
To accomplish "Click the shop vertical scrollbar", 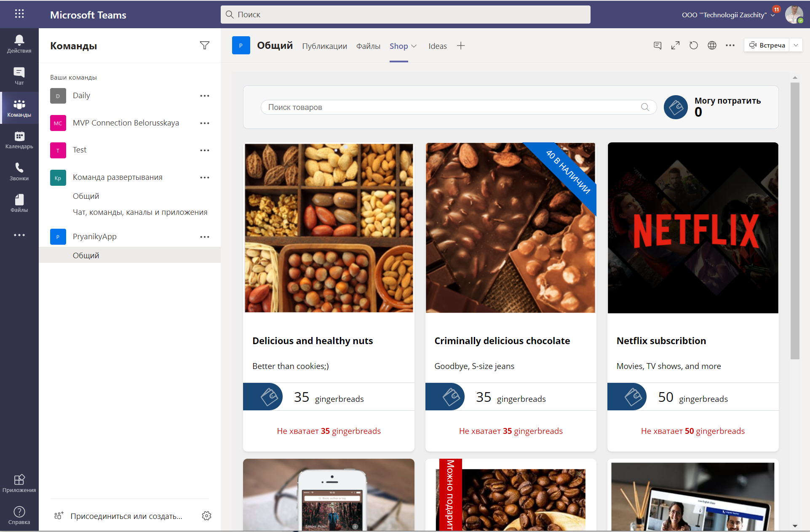I will pyautogui.click(x=795, y=221).
